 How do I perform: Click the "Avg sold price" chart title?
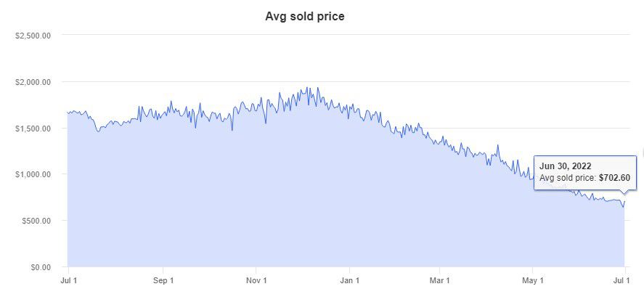point(305,16)
